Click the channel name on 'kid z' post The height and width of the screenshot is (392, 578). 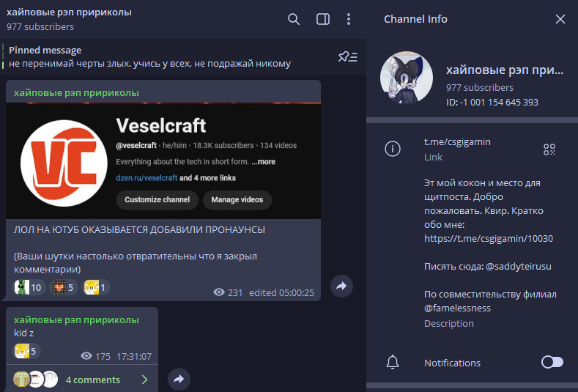point(76,319)
